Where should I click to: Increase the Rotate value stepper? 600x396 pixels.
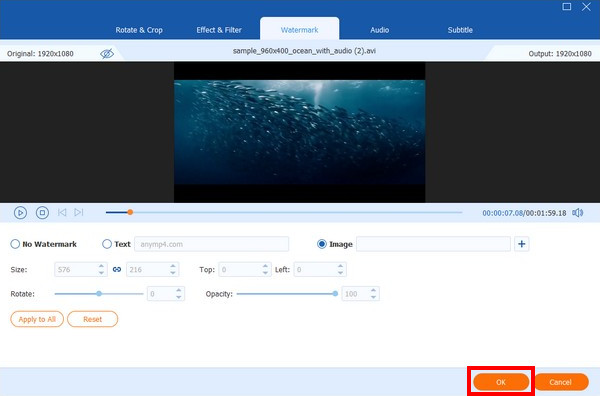coord(179,290)
